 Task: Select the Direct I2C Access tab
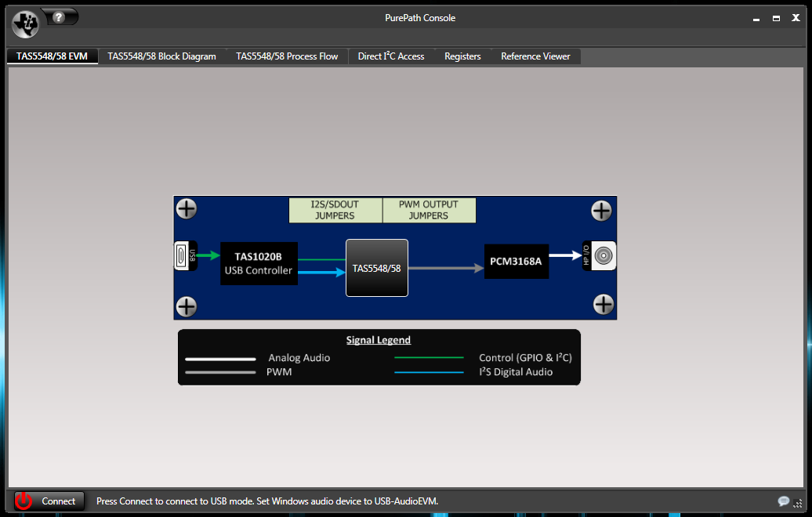point(390,56)
